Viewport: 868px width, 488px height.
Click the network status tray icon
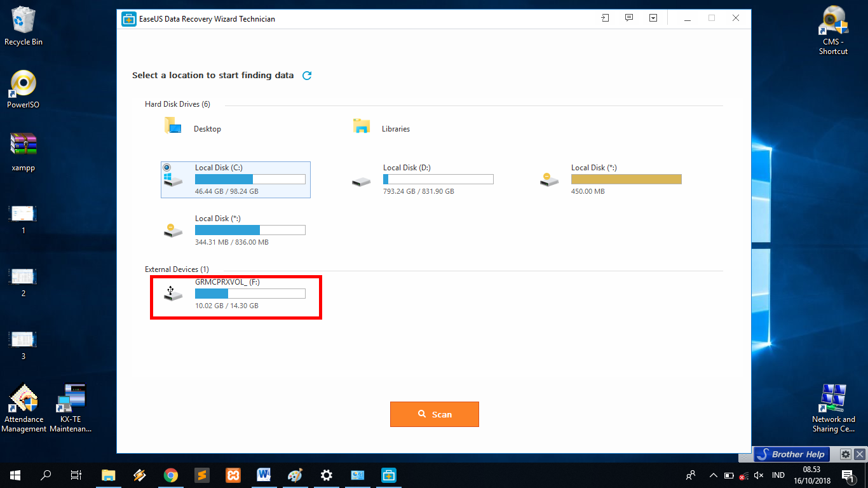(x=743, y=475)
